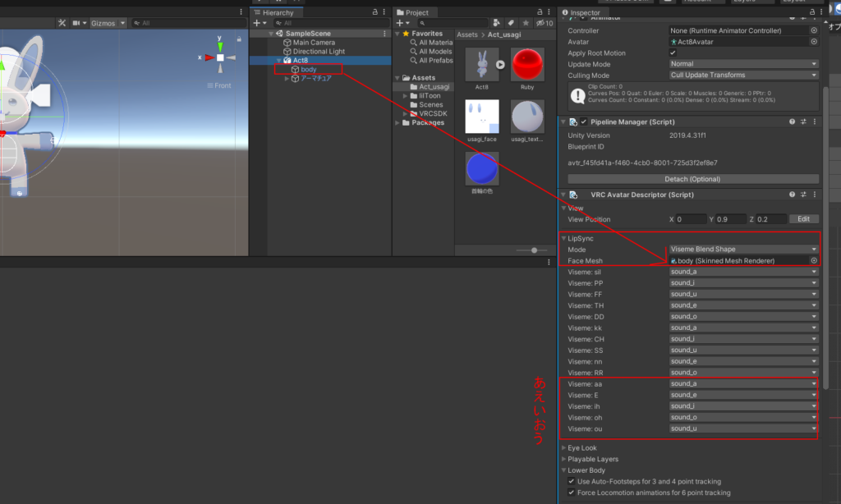841x504 pixels.
Task: Open the Culling Mode dropdown
Action: click(x=743, y=75)
